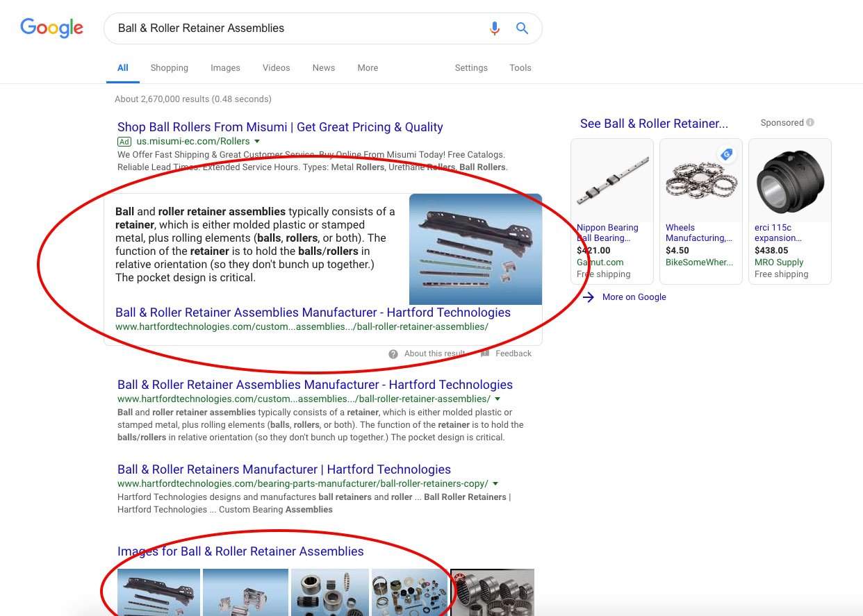The image size is (863, 616).
Task: Open fifth image result of needle bearings
Action: point(493,592)
